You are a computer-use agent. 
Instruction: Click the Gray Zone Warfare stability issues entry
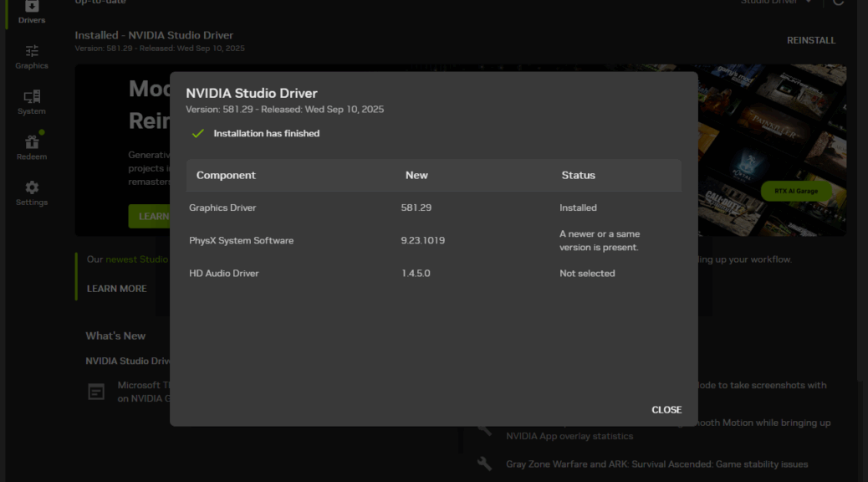[656, 464]
